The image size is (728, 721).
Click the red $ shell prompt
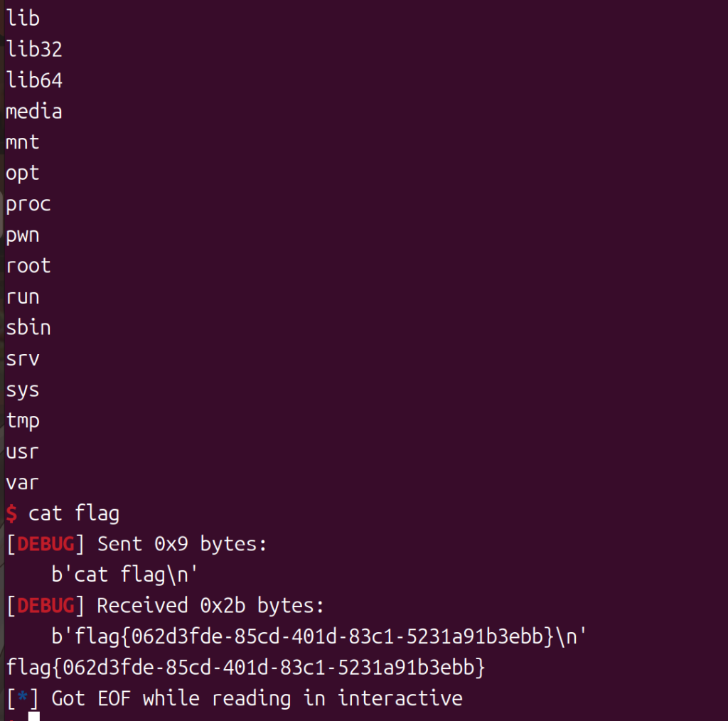11,513
